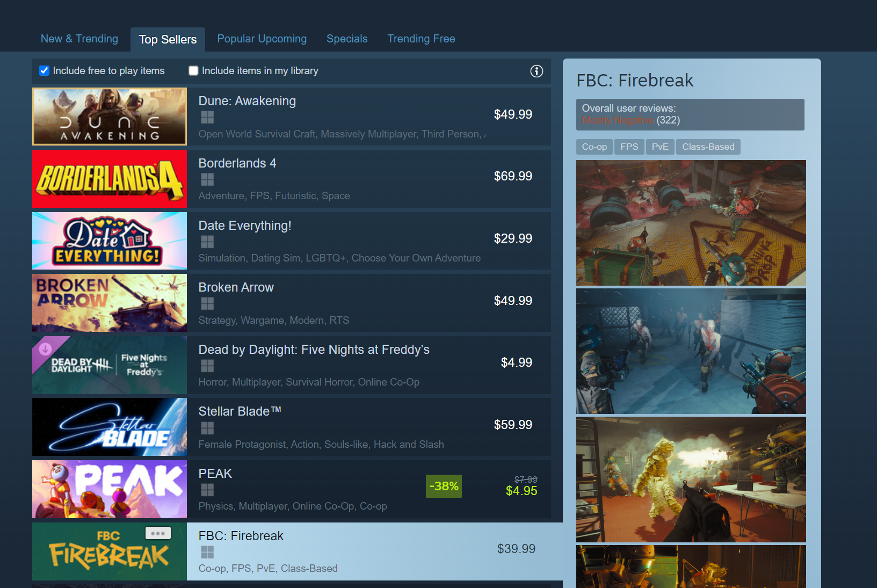The height and width of the screenshot is (588, 877).
Task: Open the Date Everything! title
Action: click(x=245, y=226)
